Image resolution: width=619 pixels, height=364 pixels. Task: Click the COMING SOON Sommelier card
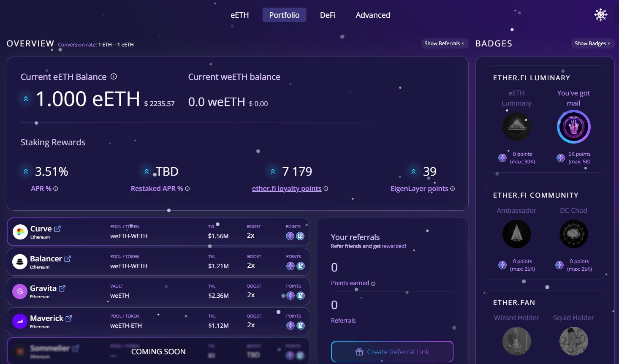click(x=158, y=350)
